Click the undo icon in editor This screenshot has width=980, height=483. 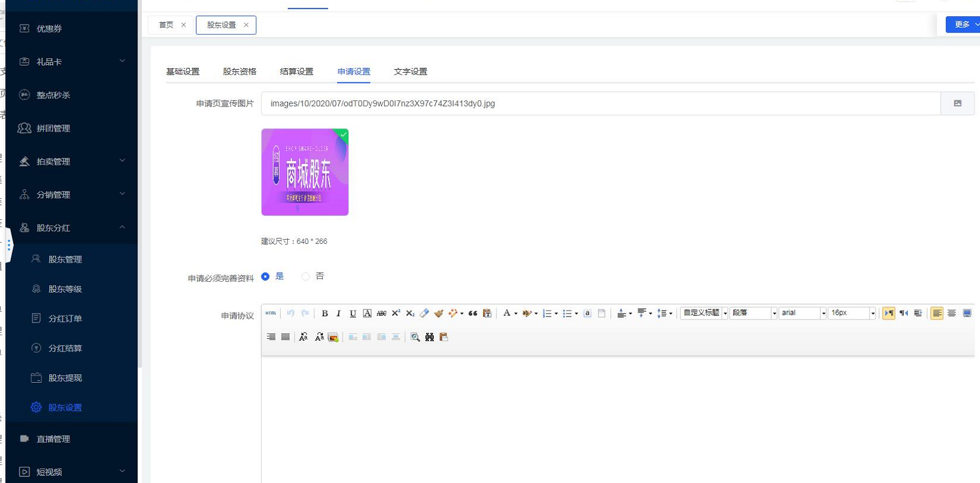(x=291, y=313)
